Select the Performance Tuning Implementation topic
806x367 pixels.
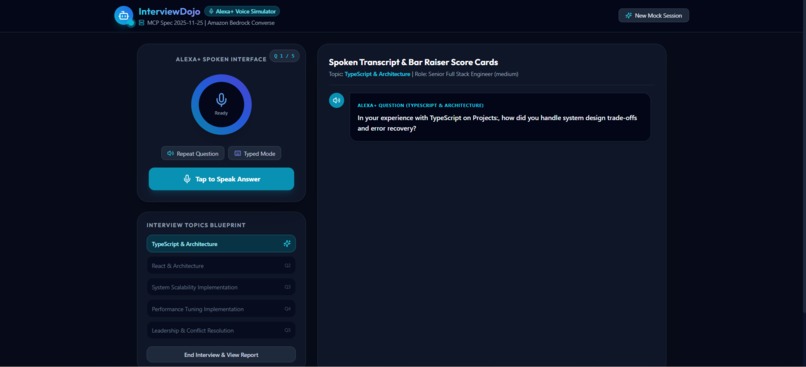tap(221, 309)
